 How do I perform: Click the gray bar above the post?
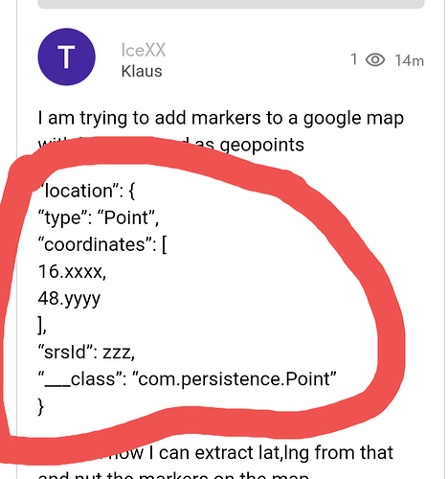tap(231, 4)
